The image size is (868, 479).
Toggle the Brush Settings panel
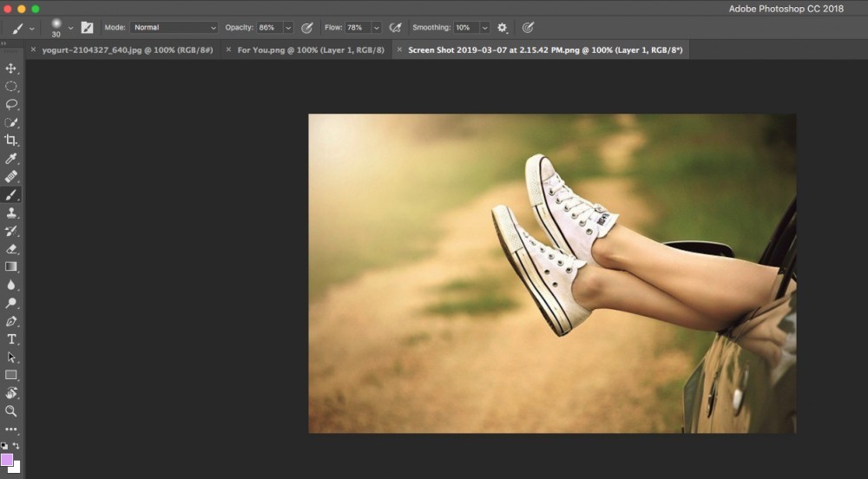(87, 28)
